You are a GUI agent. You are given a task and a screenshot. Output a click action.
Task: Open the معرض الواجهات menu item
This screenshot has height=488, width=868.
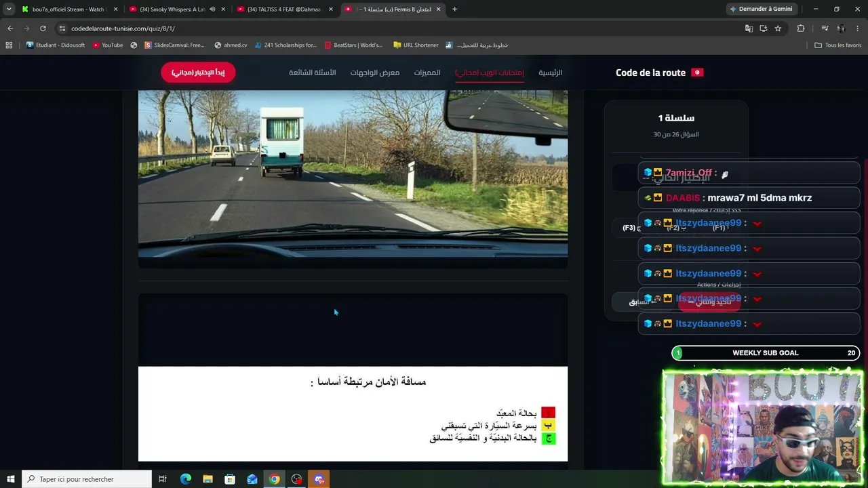point(375,73)
